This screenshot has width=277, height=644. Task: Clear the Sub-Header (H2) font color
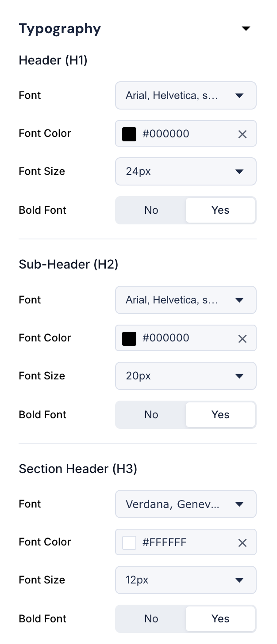242,339
